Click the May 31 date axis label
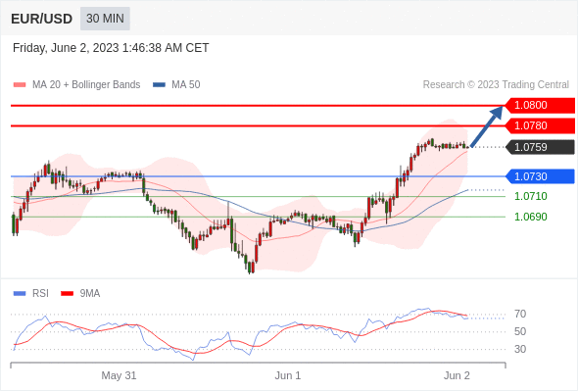This screenshot has width=578, height=392. tap(119, 375)
